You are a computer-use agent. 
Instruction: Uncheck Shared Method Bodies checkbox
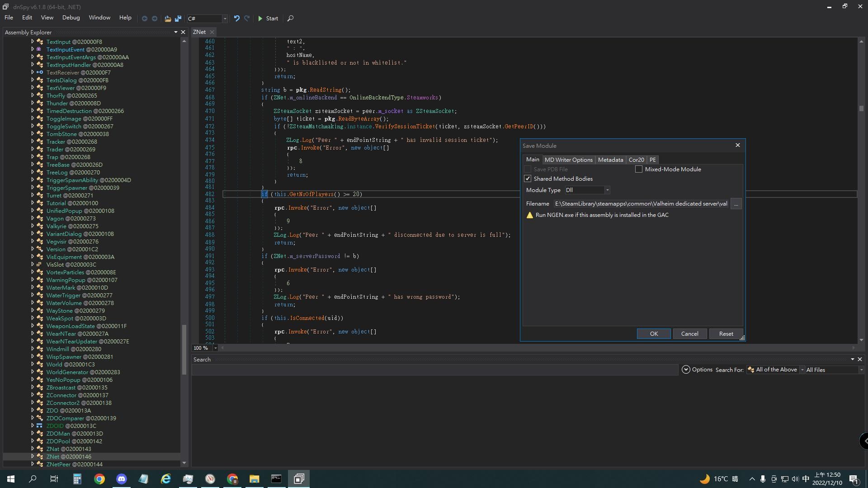pos(528,179)
